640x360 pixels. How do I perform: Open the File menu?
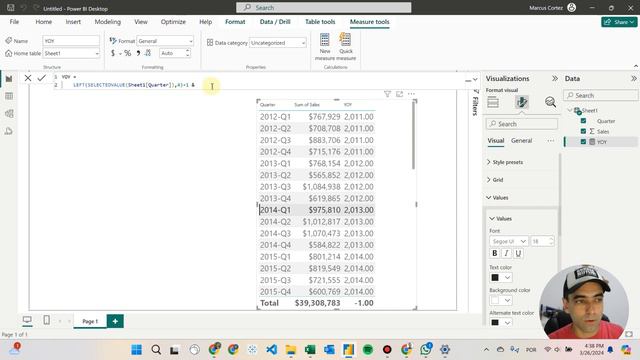[14, 22]
